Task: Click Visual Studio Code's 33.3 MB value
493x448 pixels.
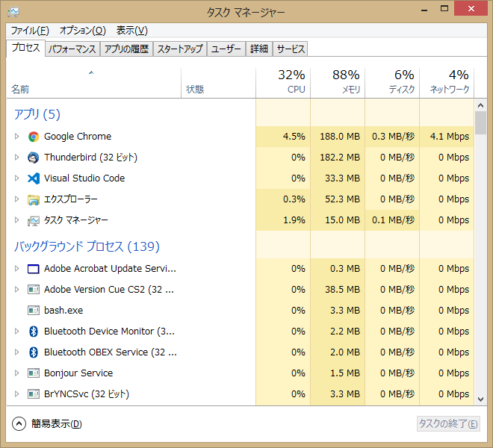Action: [x=342, y=178]
